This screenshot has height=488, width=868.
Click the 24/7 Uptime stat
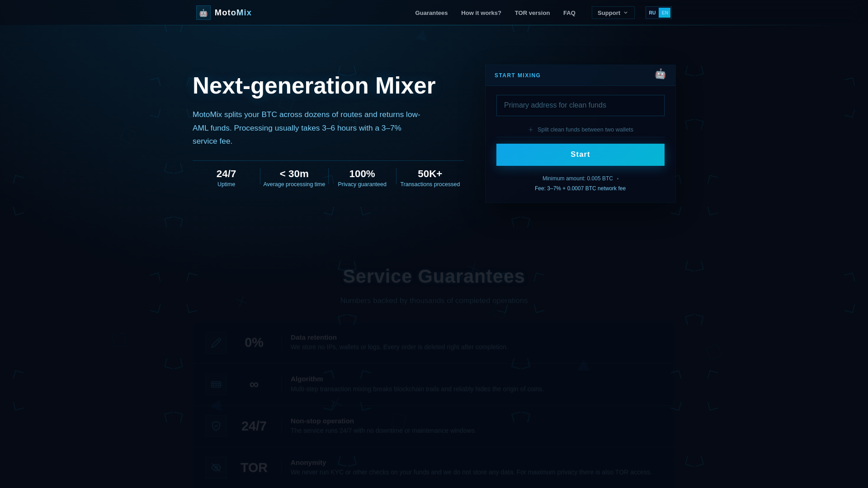click(x=226, y=178)
